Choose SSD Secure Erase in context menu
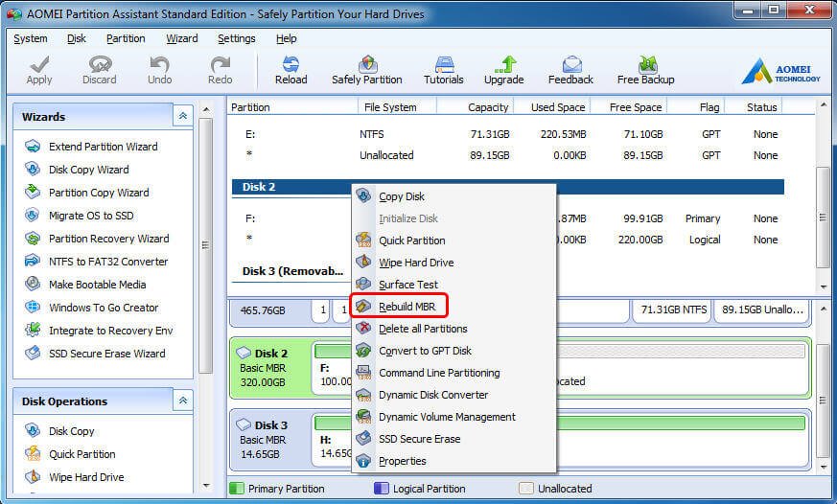Viewport: 837px width, 504px height. point(453,439)
